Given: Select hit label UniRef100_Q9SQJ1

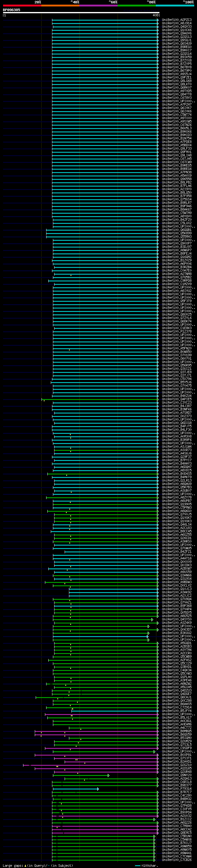Looking at the screenshot, I should coord(176,40).
